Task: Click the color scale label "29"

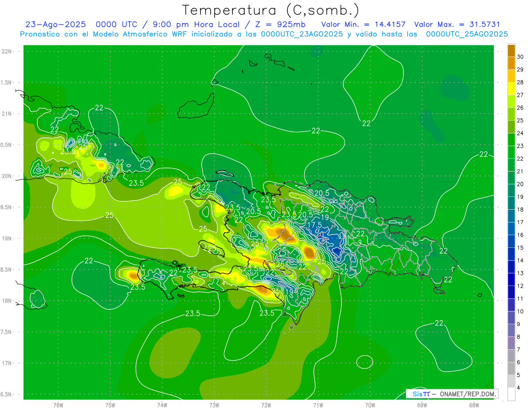Action: click(x=520, y=70)
